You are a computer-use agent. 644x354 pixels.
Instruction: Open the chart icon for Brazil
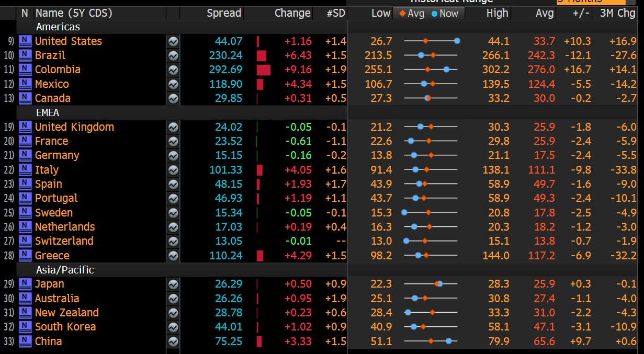[173, 55]
